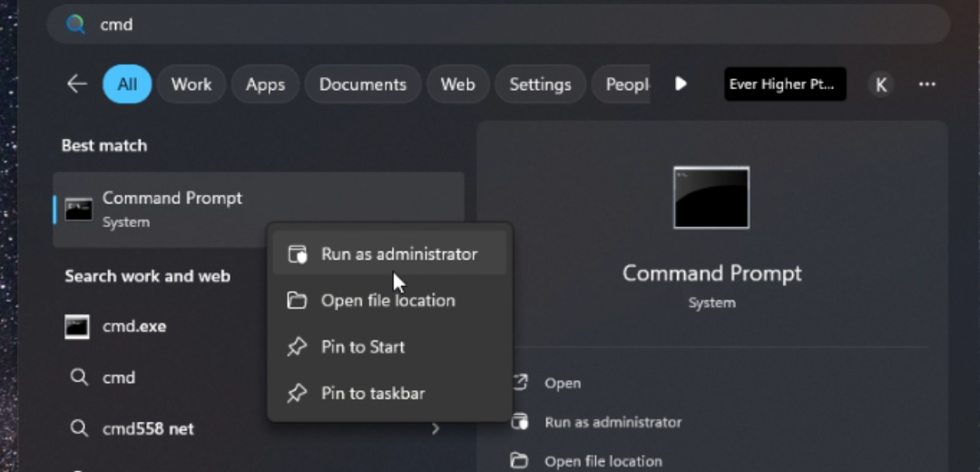Open the three-dot more options menu
The height and width of the screenshot is (472, 980).
coord(926,84)
